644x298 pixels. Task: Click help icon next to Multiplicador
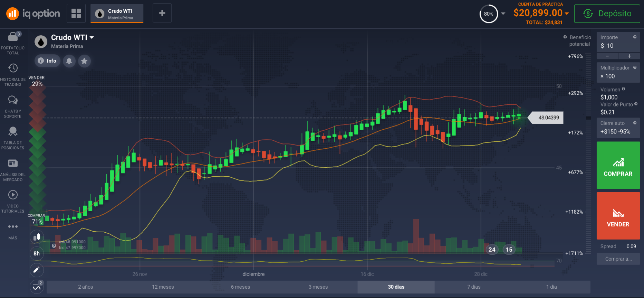(635, 67)
